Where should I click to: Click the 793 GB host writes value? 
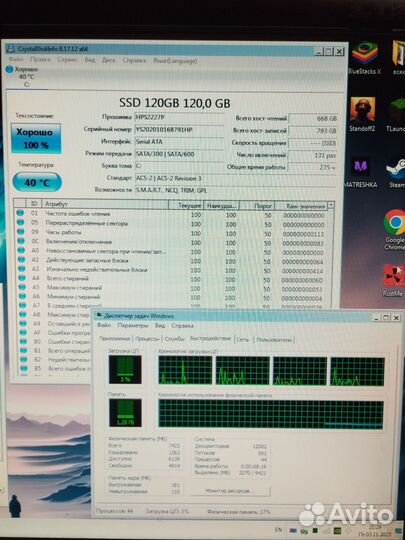(312, 131)
